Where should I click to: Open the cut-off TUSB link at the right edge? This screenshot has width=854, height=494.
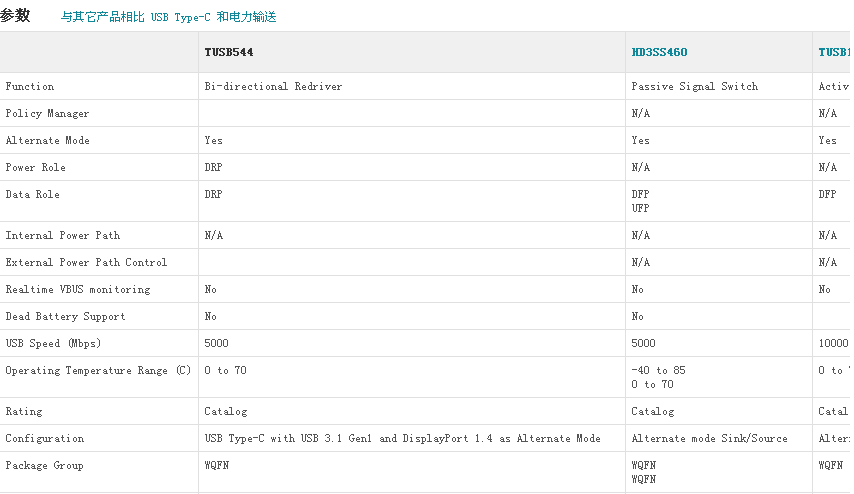(835, 52)
